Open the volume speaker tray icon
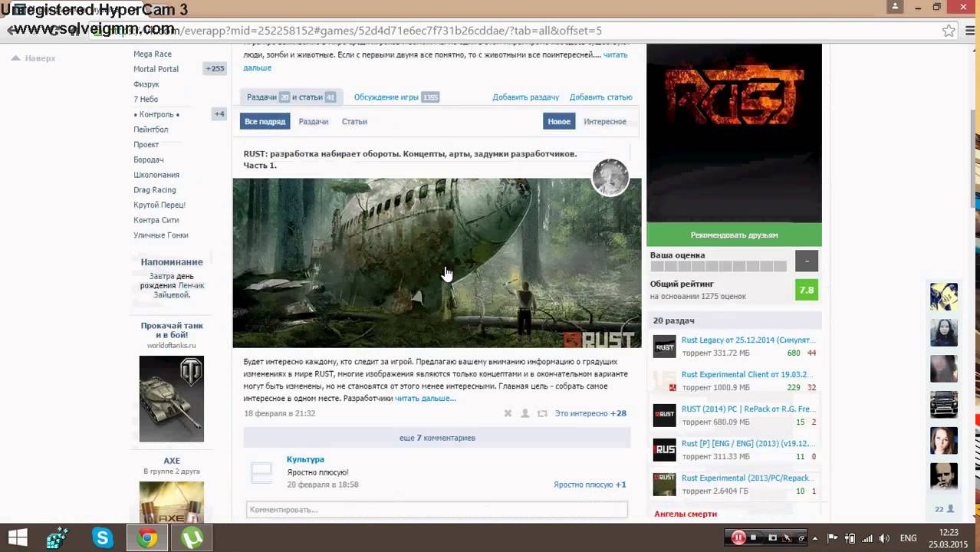The width and height of the screenshot is (980, 552). click(x=885, y=538)
